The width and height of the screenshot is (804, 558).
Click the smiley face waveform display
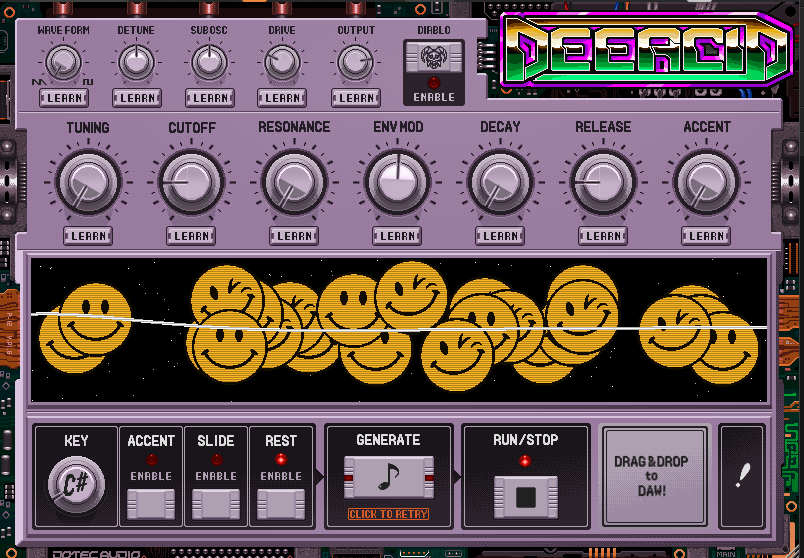pos(399,330)
